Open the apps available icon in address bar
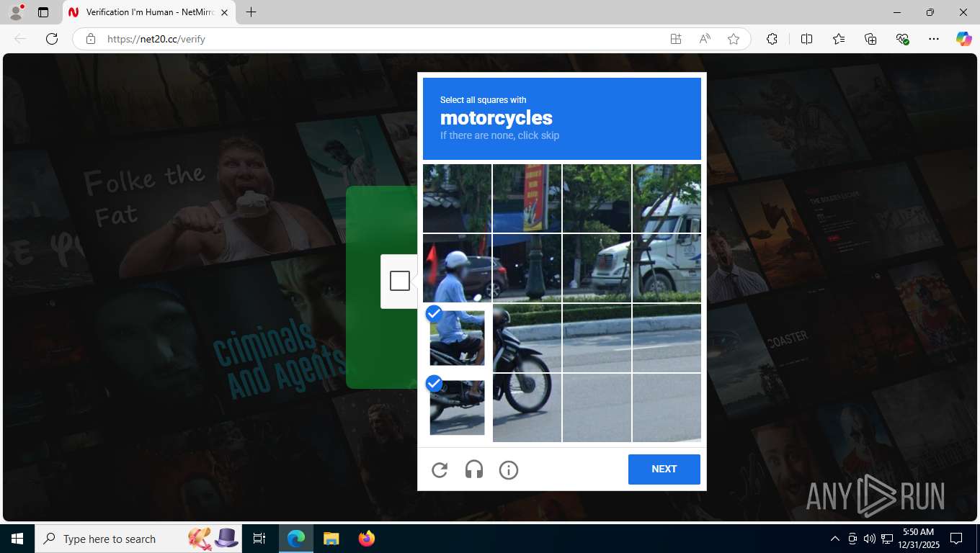This screenshot has width=980, height=553. pos(676,39)
